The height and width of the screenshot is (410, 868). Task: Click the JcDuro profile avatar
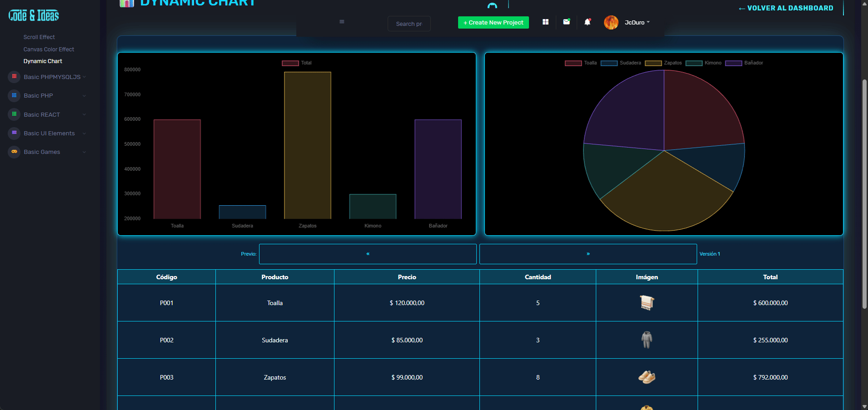pos(611,22)
